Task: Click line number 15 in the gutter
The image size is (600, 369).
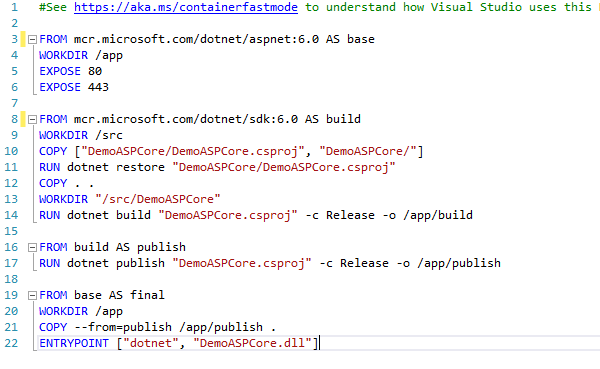Action: coord(11,231)
